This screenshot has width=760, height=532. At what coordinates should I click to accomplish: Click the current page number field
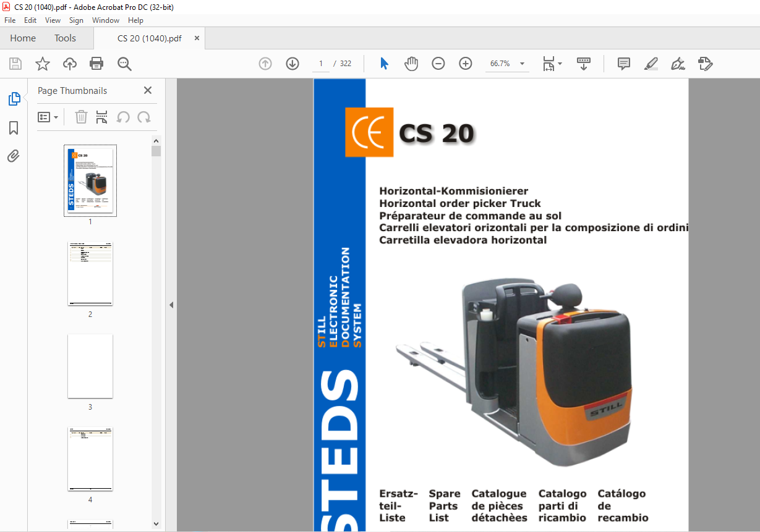(x=321, y=64)
